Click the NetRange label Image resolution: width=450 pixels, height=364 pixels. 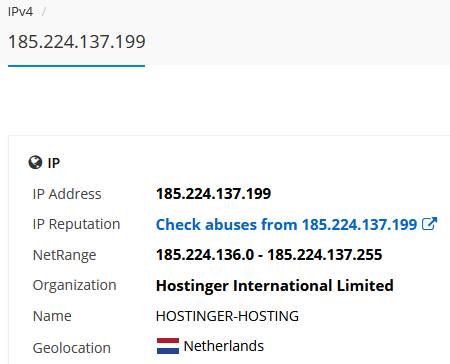64,255
